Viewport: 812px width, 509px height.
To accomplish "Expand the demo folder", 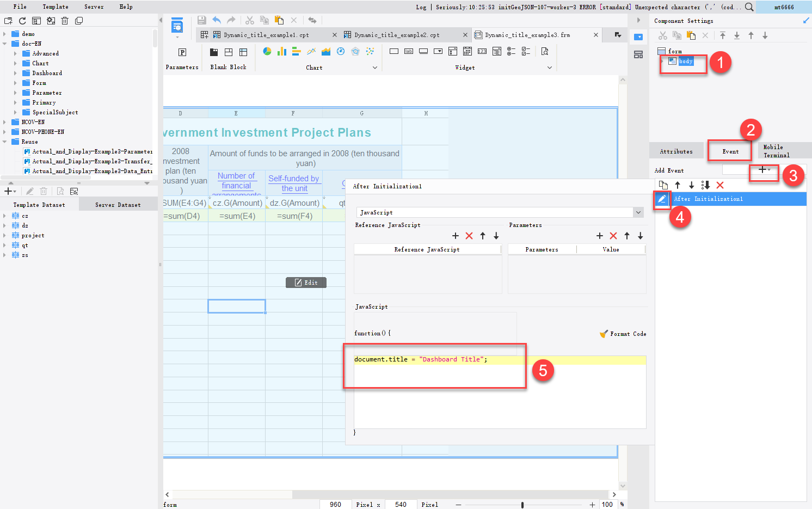I will tap(4, 34).
